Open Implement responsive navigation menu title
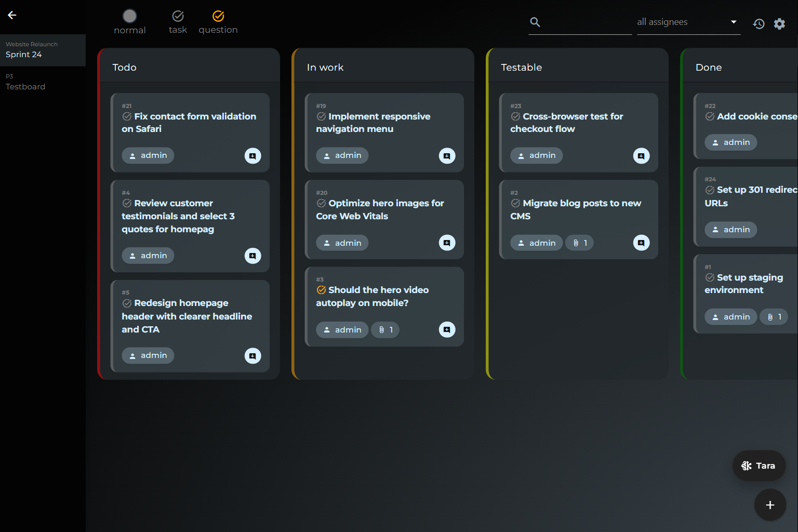Screen dimensions: 798x532 click(x=373, y=123)
